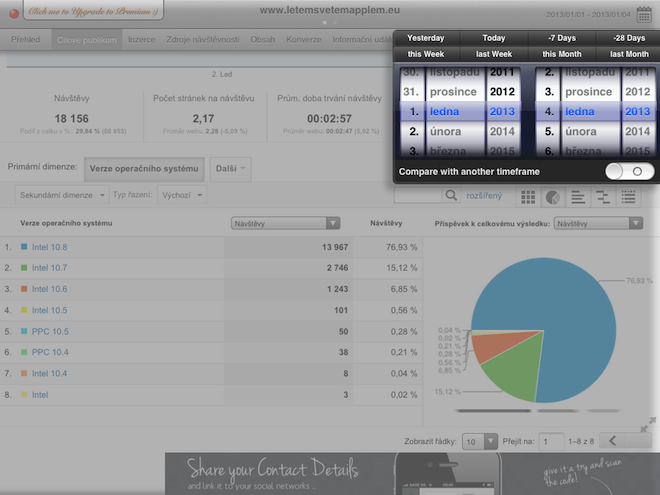
Task: Open PPC 10.4 link
Action: pyautogui.click(x=50, y=352)
